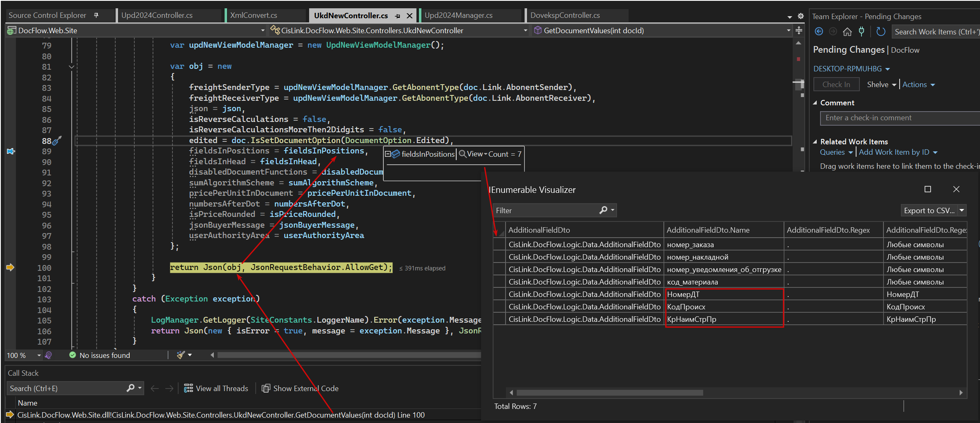Click the Shelve button
Screen dimensions: 980x423
878,85
